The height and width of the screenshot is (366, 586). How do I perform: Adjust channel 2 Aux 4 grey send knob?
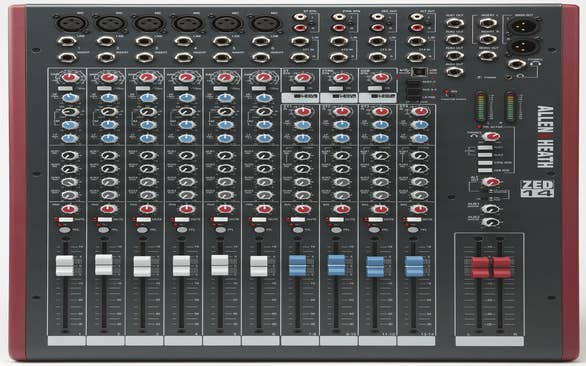108,195
